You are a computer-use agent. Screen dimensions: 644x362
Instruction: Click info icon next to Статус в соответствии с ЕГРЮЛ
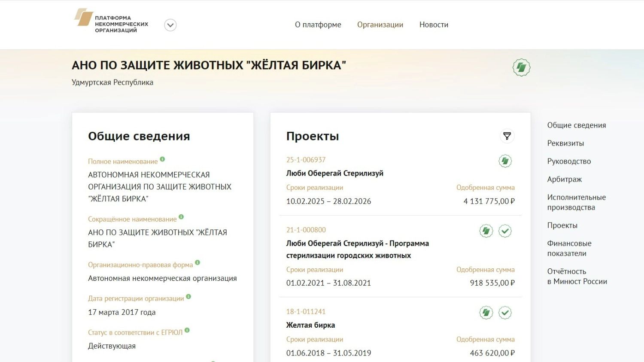187,330
